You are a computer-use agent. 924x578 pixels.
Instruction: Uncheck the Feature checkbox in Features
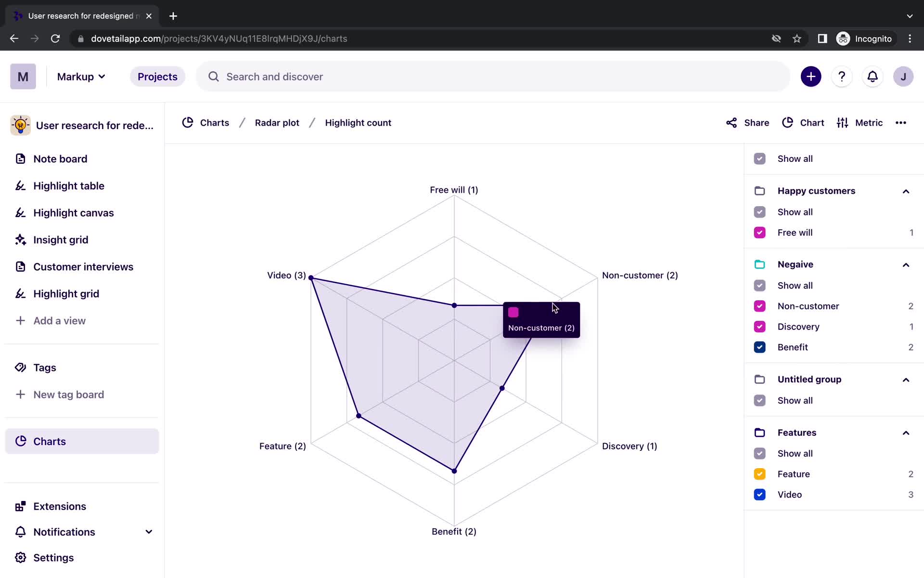pyautogui.click(x=760, y=473)
